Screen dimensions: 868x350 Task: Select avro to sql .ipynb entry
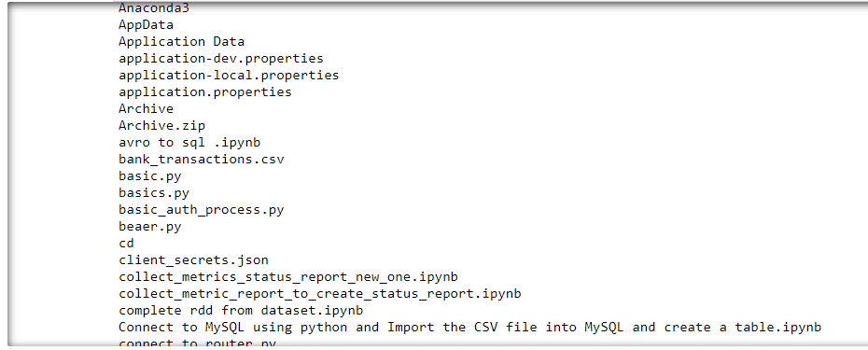coord(189,142)
